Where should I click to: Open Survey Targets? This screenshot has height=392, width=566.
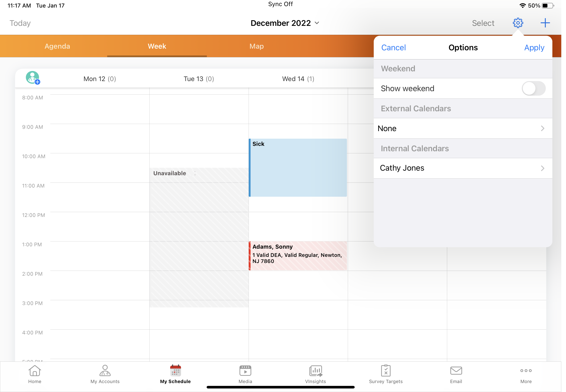[386, 374]
